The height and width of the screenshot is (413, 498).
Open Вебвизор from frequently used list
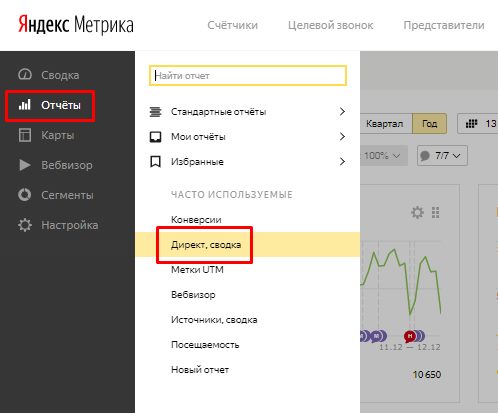pyautogui.click(x=193, y=295)
